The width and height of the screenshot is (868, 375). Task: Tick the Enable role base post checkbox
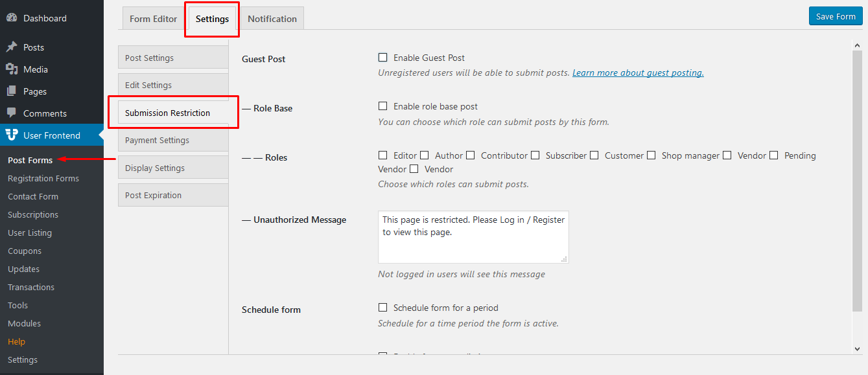[x=382, y=106]
